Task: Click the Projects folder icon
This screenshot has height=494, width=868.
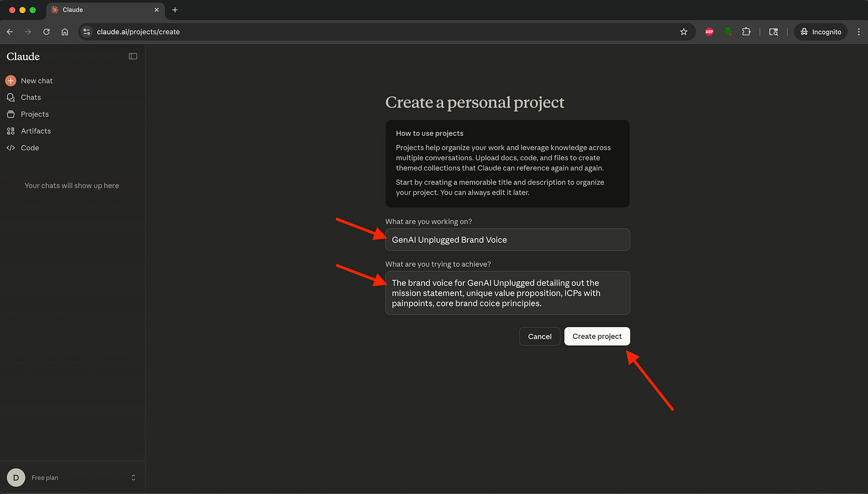Action: click(x=11, y=114)
